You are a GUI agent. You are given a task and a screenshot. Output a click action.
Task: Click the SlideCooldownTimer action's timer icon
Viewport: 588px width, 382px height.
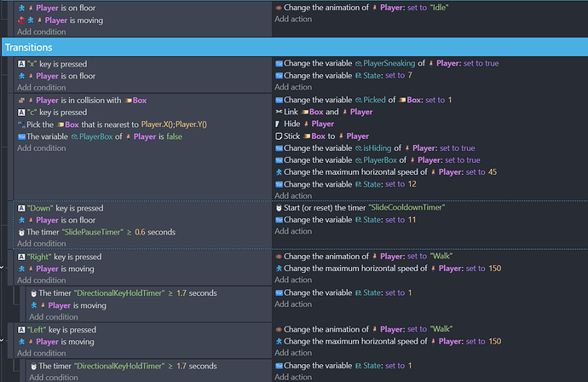(279, 208)
